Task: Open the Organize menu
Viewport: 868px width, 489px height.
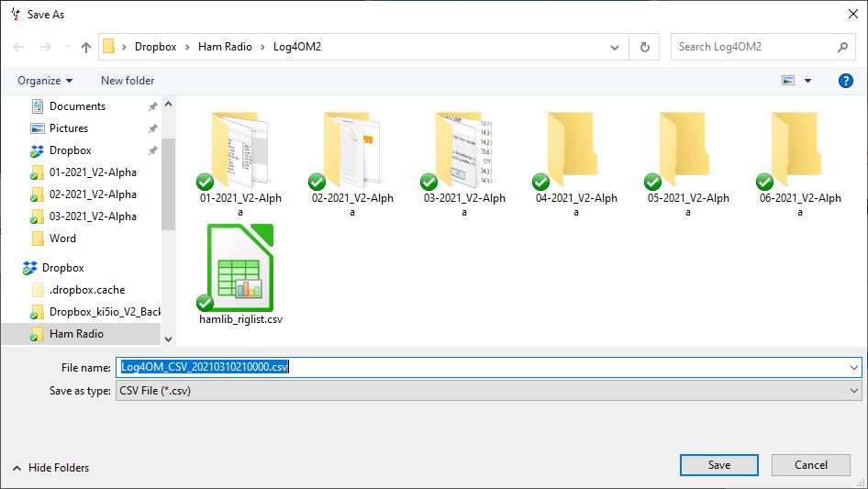Action: 45,81
